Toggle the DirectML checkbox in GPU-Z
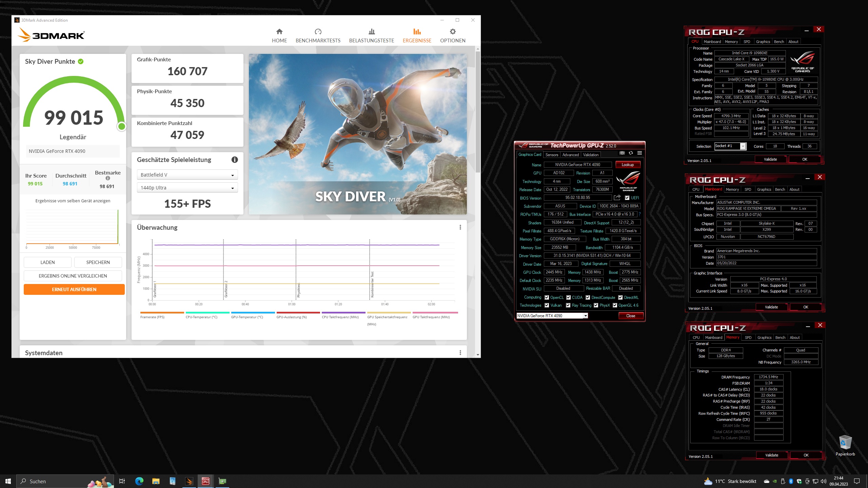 [x=620, y=298]
